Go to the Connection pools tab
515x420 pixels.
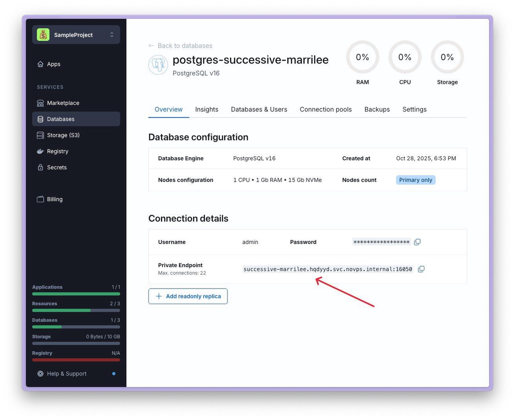(x=325, y=110)
